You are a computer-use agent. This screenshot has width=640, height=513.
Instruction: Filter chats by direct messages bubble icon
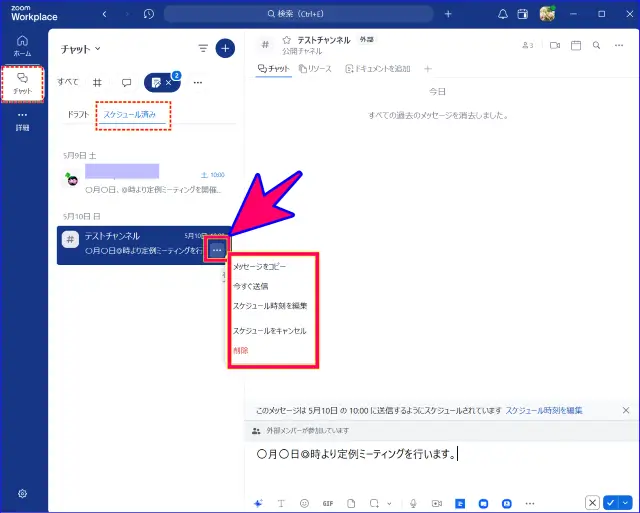127,83
